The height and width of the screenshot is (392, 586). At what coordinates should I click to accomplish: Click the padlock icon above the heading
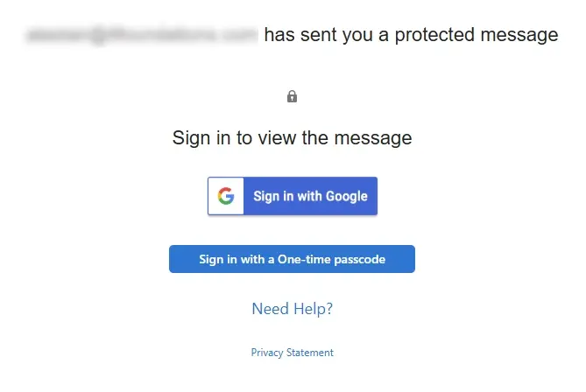(292, 96)
